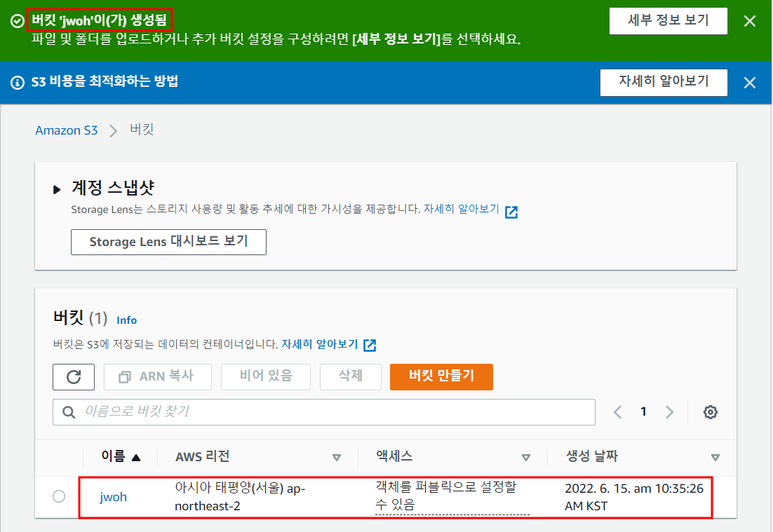Image resolution: width=773 pixels, height=532 pixels.
Task: Select the jwoh bucket radio button
Action: pos(59,496)
